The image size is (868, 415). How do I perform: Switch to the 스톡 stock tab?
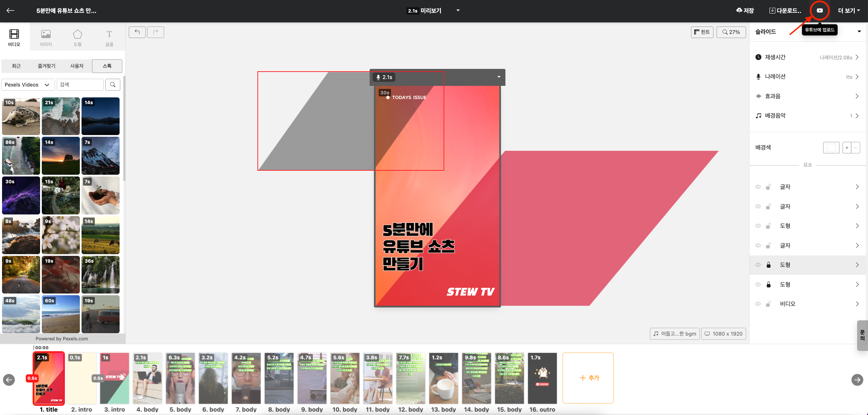click(x=107, y=66)
